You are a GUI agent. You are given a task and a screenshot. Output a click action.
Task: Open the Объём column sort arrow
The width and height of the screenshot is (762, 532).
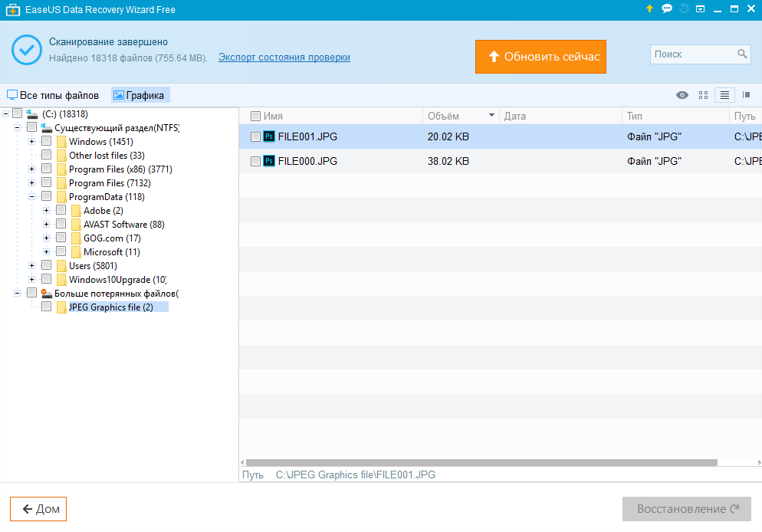491,116
